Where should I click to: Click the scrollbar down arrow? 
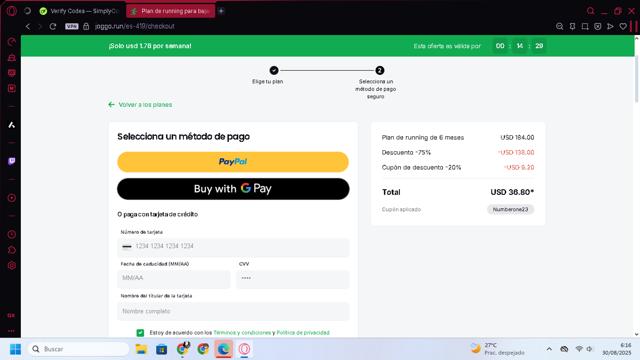[636, 334]
